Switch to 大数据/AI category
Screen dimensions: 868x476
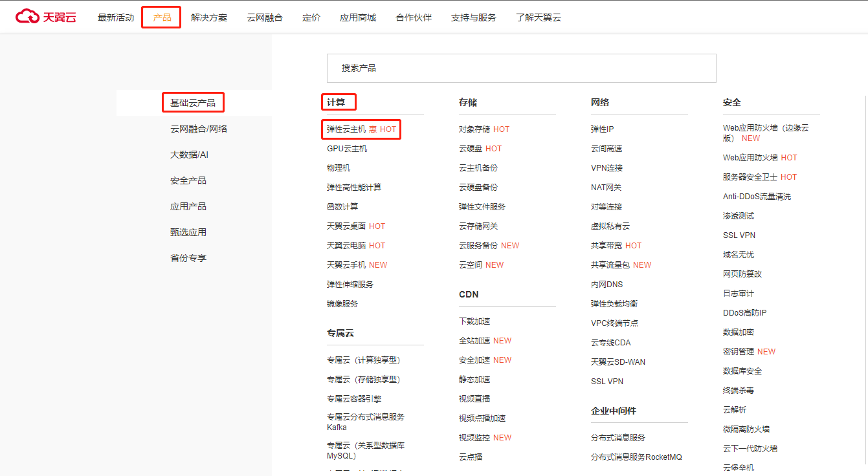pos(189,155)
